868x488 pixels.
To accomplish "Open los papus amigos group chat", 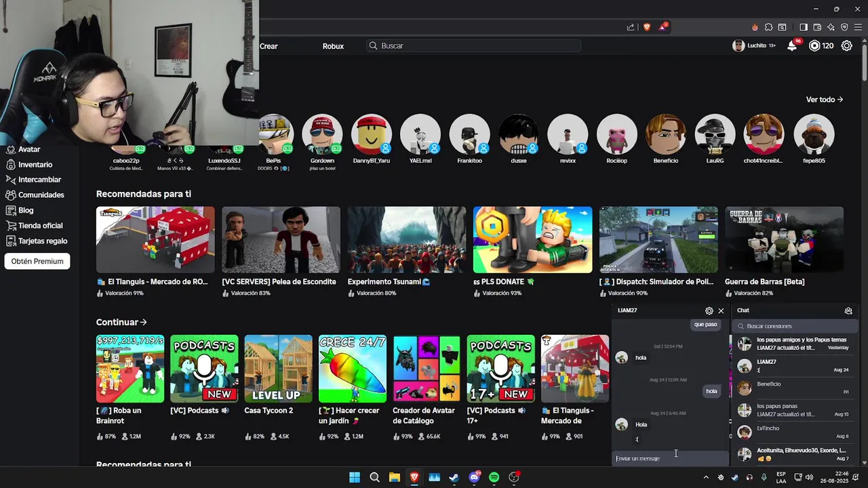I will [793, 344].
